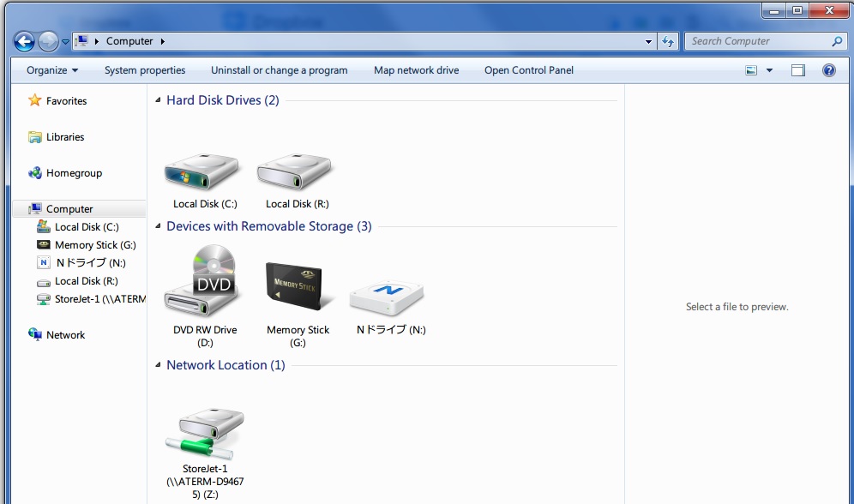Click Open Control Panel button
The width and height of the screenshot is (854, 504).
[x=528, y=70]
